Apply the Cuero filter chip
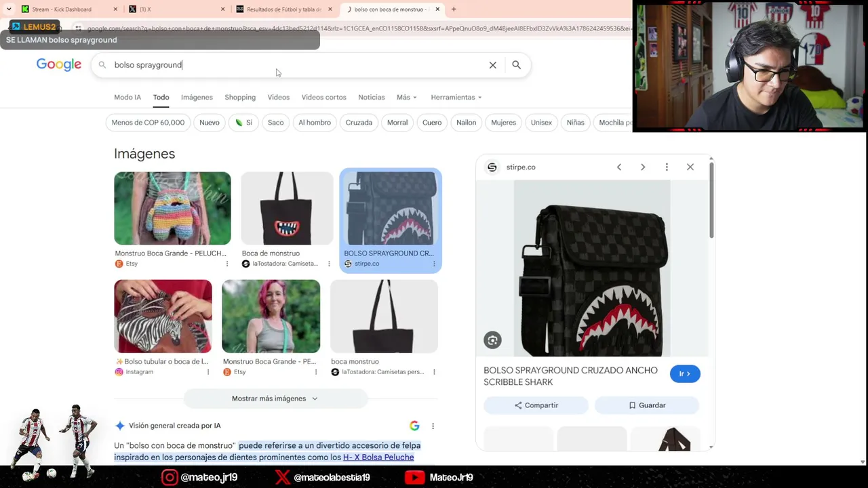Viewport: 868px width, 488px height. (x=432, y=123)
